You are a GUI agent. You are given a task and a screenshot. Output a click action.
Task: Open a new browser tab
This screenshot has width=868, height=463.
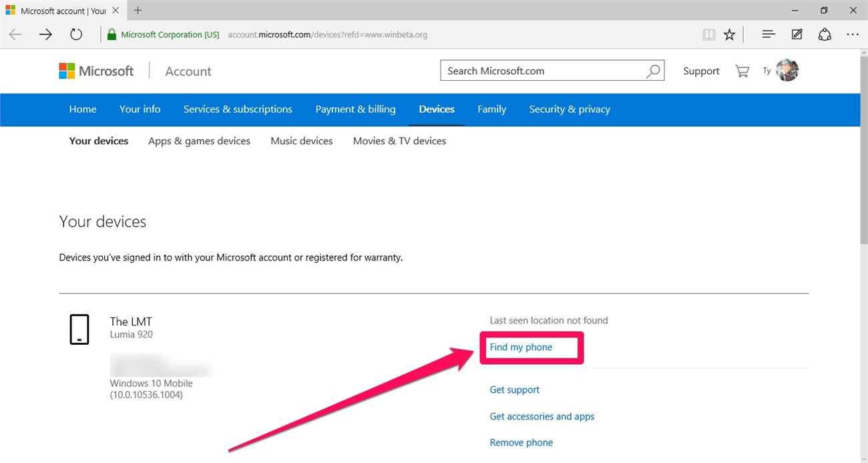138,10
